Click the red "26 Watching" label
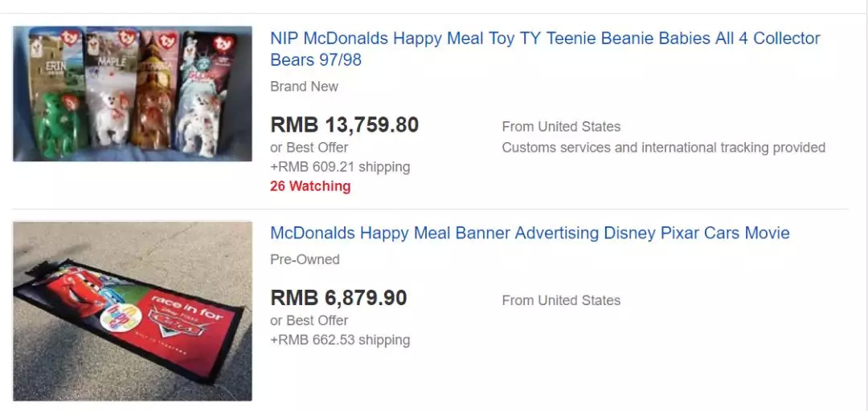 [310, 186]
